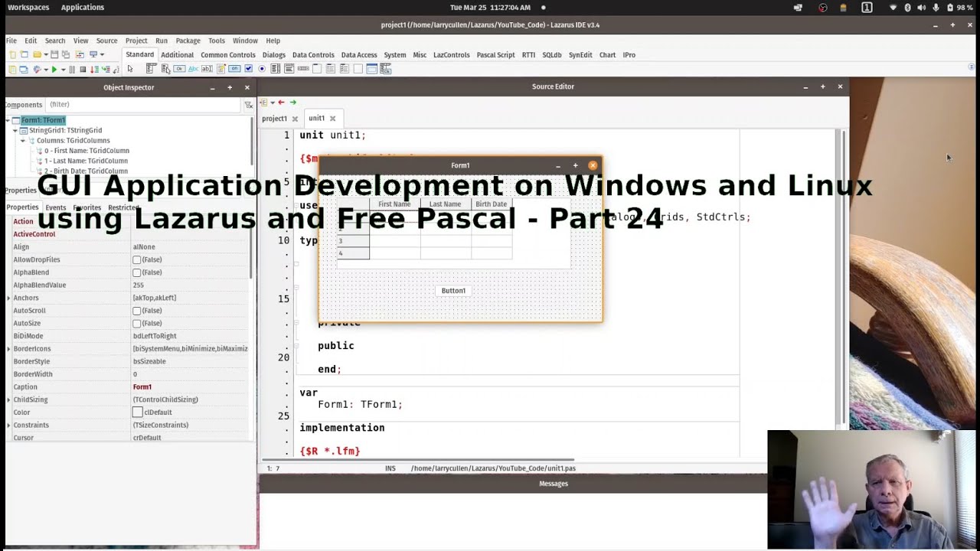Click the Pause debugger icon

pyautogui.click(x=72, y=70)
